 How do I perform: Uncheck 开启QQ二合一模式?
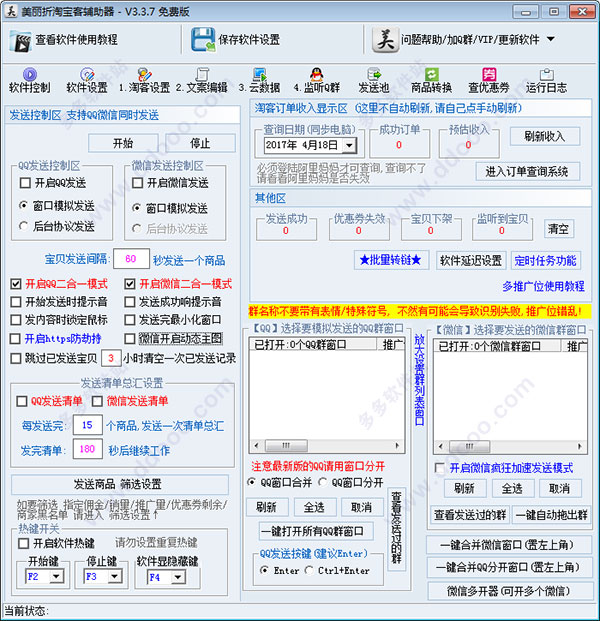pyautogui.click(x=15, y=284)
